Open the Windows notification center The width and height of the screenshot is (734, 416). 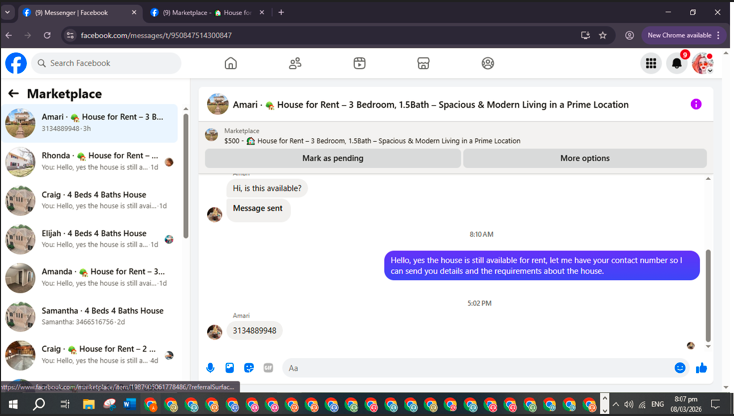click(x=716, y=404)
